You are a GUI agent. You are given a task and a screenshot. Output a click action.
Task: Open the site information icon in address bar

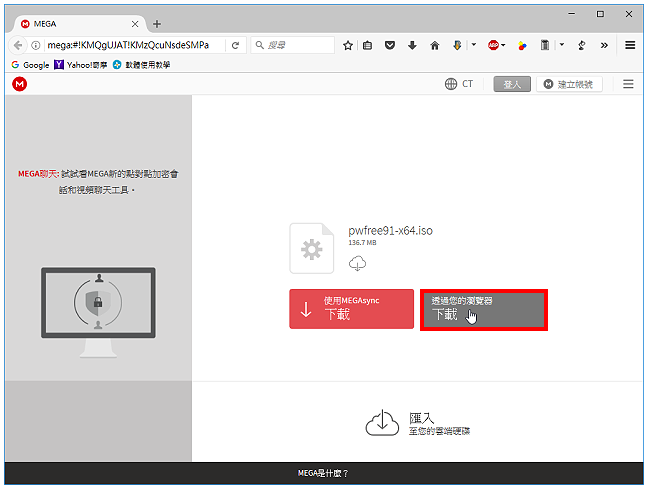tap(36, 45)
